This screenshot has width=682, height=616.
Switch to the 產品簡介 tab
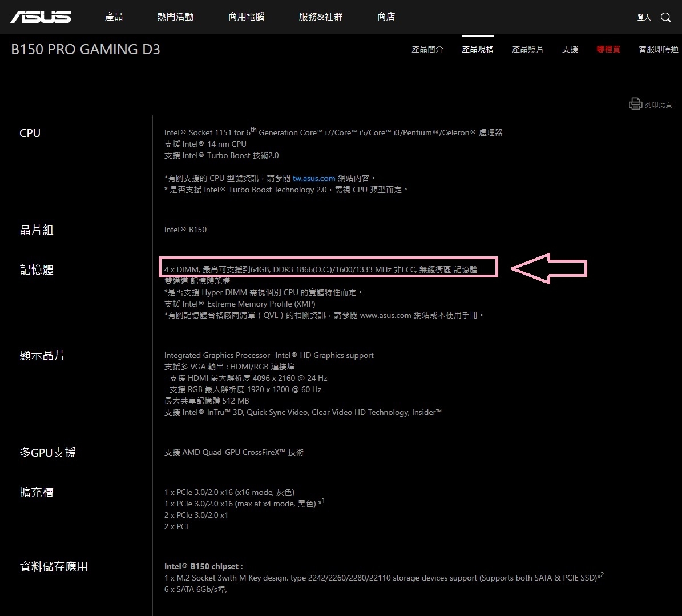pos(427,49)
